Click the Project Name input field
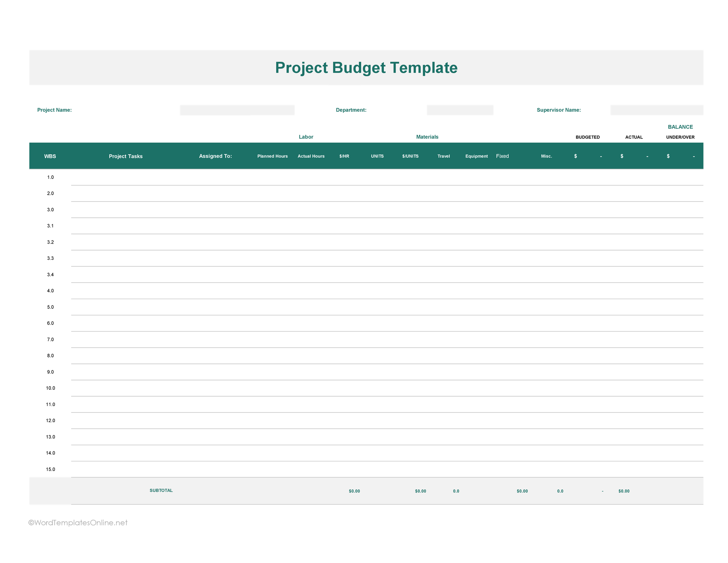 (x=237, y=110)
